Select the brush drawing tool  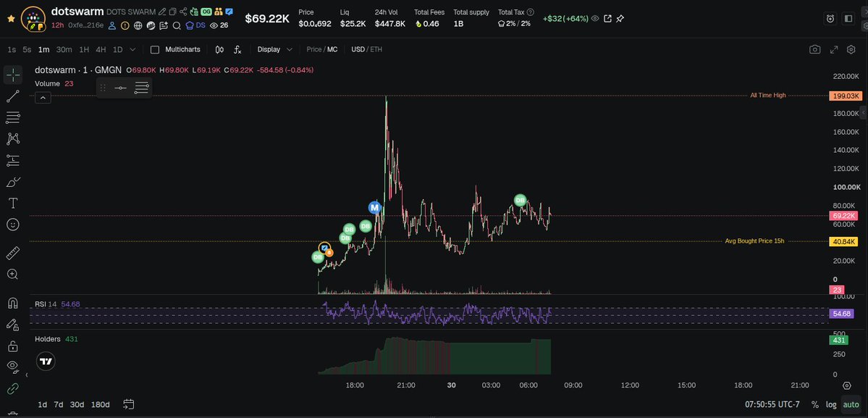coord(13,182)
